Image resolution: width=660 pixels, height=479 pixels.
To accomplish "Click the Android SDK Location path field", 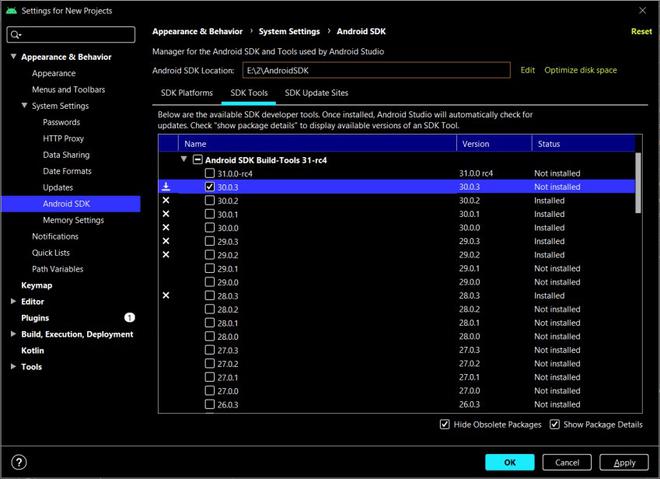I will [x=376, y=70].
